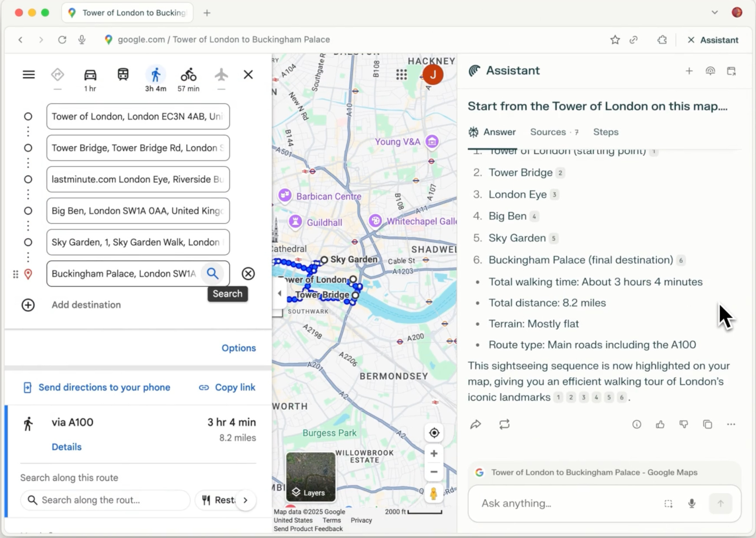Open the Assistant pop-out window icon
The image size is (756, 538).
(731, 71)
